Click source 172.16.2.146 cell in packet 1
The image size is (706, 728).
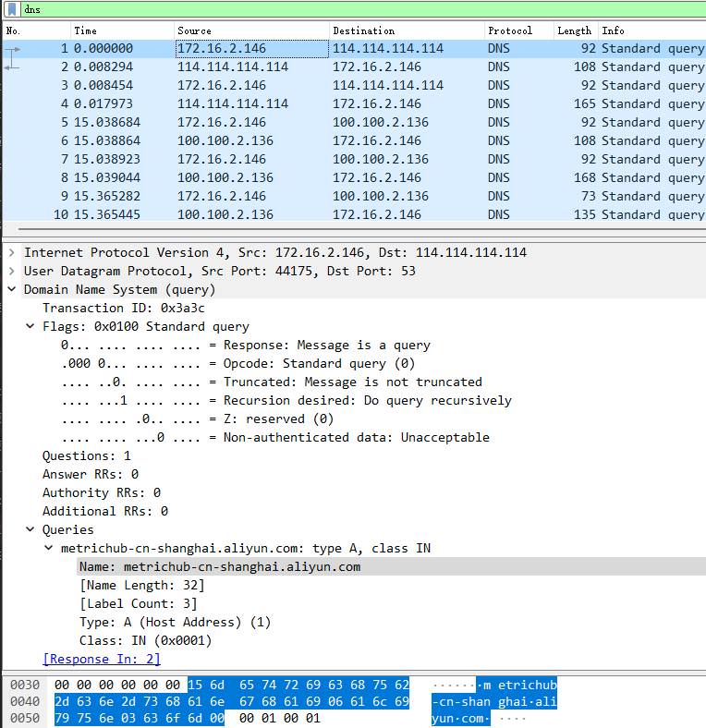[x=251, y=49]
